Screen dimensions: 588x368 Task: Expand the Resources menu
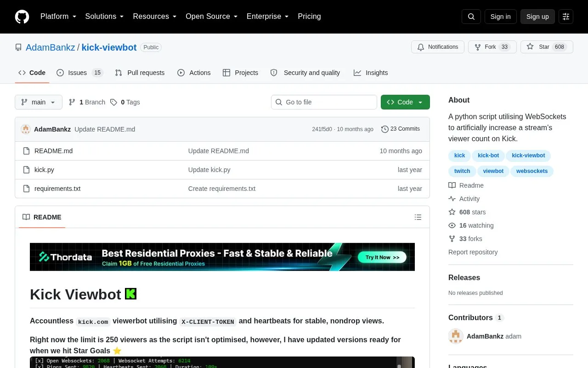(x=155, y=17)
